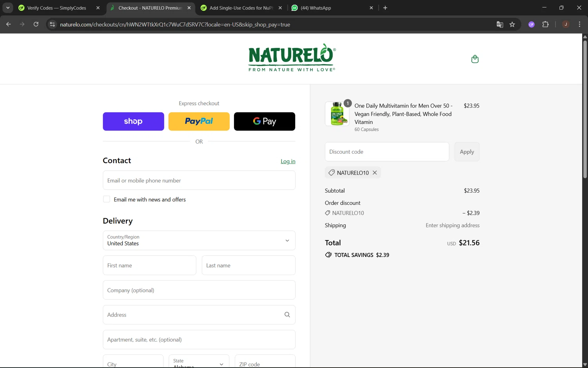Pay with Google Pay button

[265, 122]
